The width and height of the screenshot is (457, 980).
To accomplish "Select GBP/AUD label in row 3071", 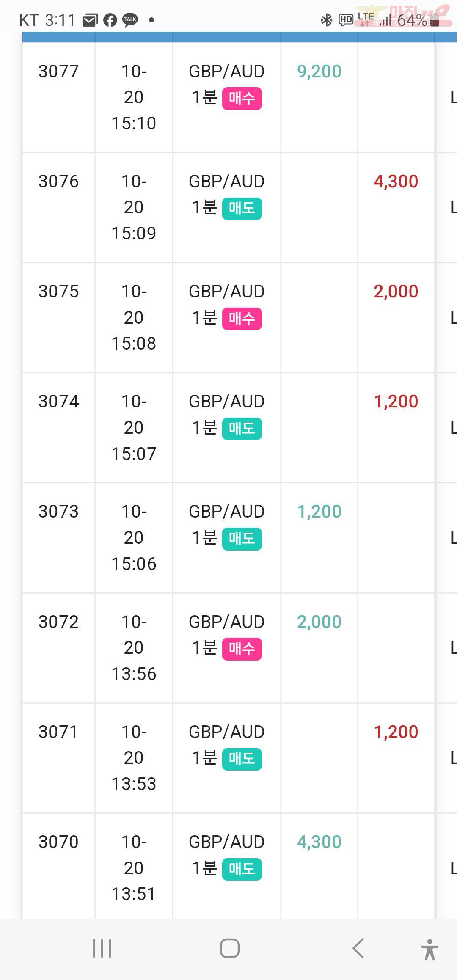I will 227,732.
